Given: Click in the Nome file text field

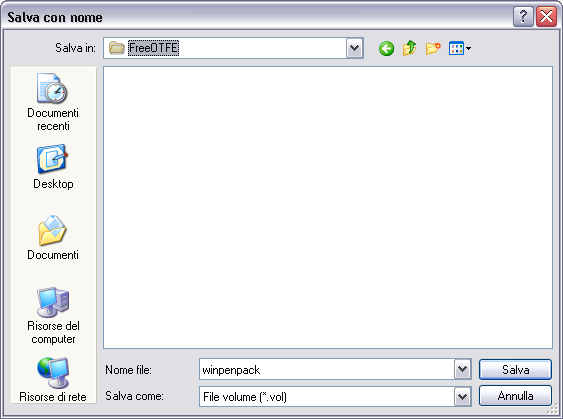Looking at the screenshot, I should pos(327,369).
